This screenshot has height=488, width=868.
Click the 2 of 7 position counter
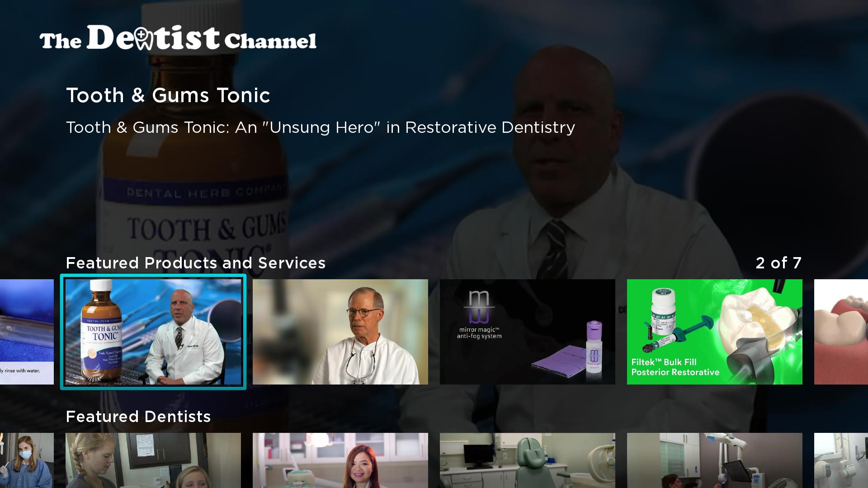click(778, 263)
